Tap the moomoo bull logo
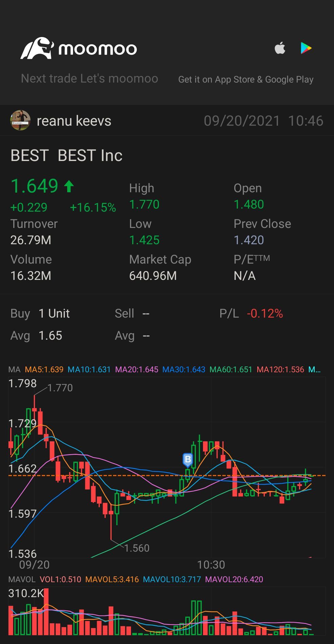The image size is (334, 644). coord(37,48)
